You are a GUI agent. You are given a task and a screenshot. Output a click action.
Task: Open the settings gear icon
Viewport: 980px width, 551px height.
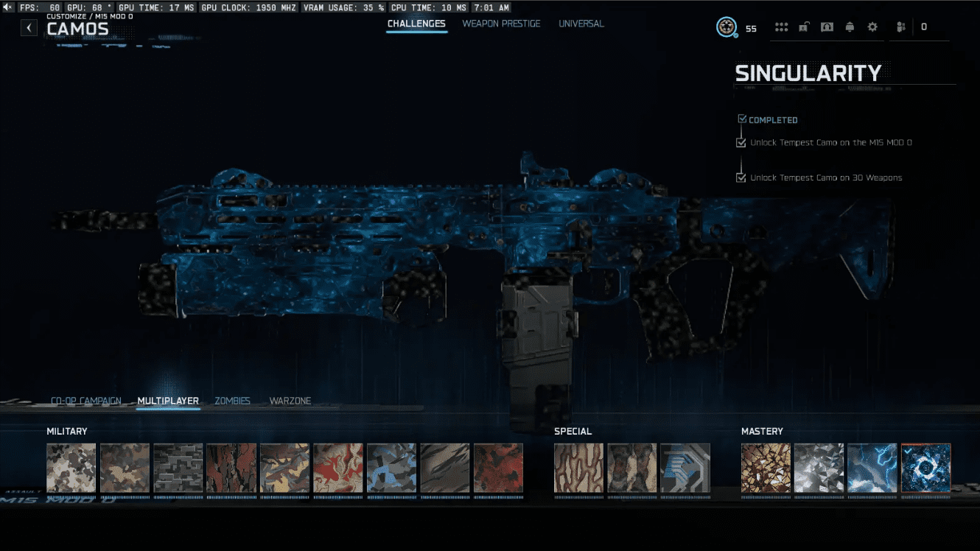[x=872, y=27]
